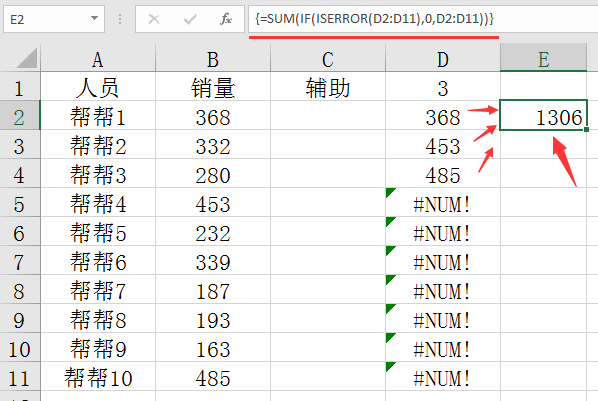This screenshot has width=598, height=401.
Task: Click cell B8 with value 187
Action: [213, 290]
